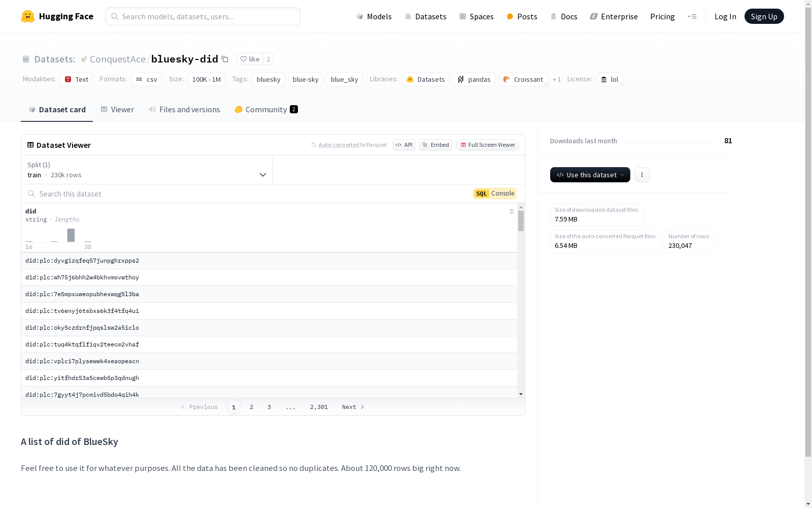Click Previous in the viewer pagination
This screenshot has height=508, width=812.
coord(199,407)
